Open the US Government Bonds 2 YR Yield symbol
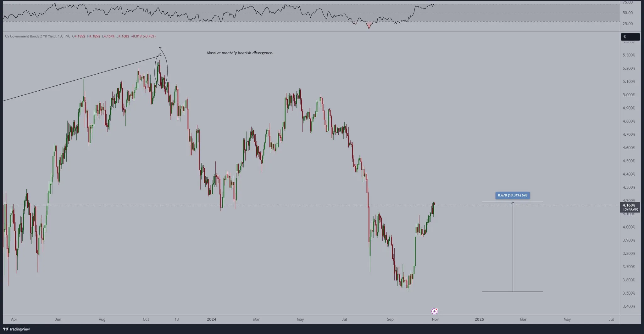Viewport: 644px width, 334px height. [30, 36]
